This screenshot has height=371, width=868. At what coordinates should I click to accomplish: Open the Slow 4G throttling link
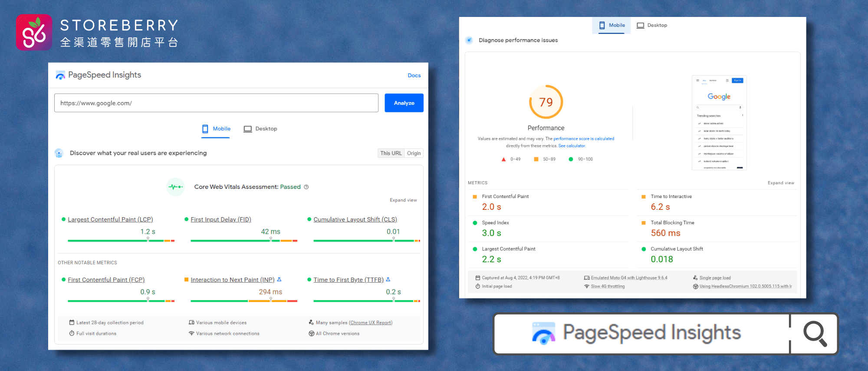608,287
